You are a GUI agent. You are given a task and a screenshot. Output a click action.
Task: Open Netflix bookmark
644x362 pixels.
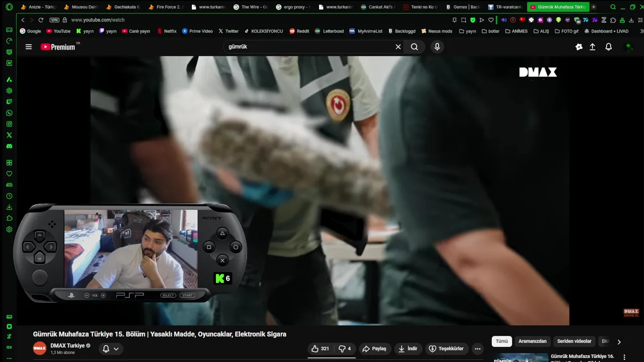tap(167, 31)
